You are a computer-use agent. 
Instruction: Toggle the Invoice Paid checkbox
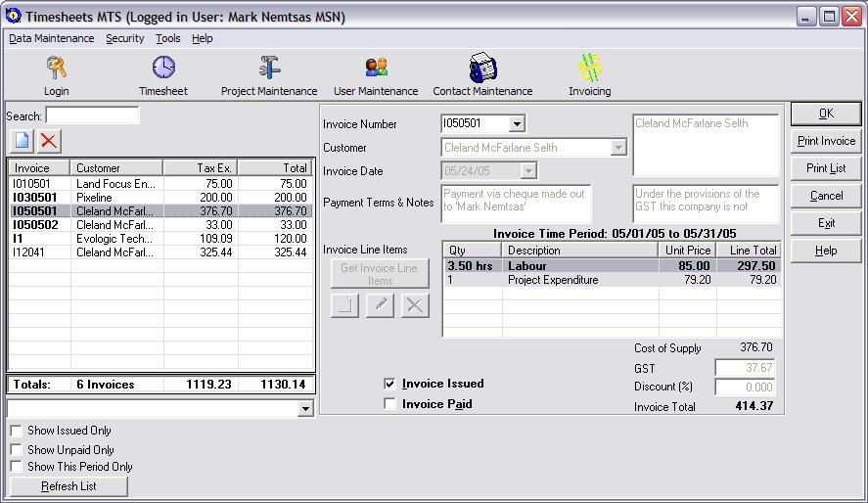[x=389, y=404]
